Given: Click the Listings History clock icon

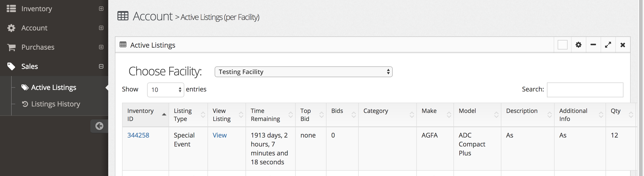Looking at the screenshot, I should click(x=25, y=104).
